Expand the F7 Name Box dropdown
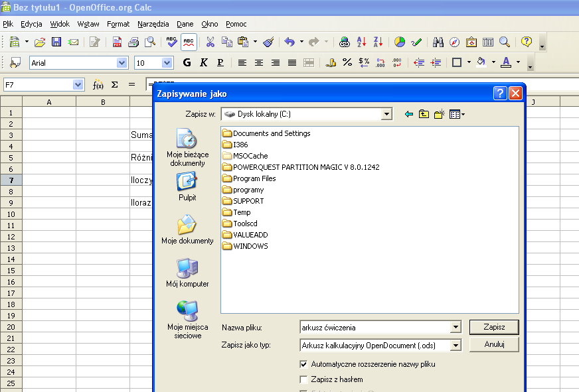 (78, 85)
